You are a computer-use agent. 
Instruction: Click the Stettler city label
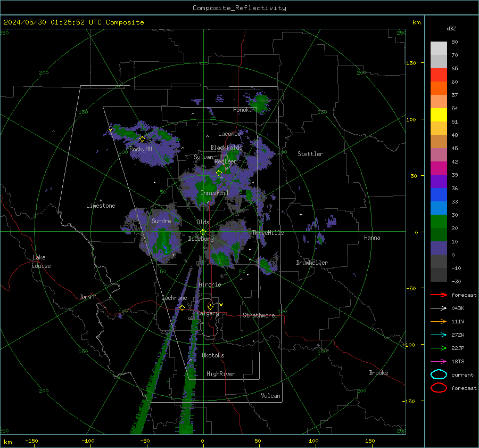[310, 154]
